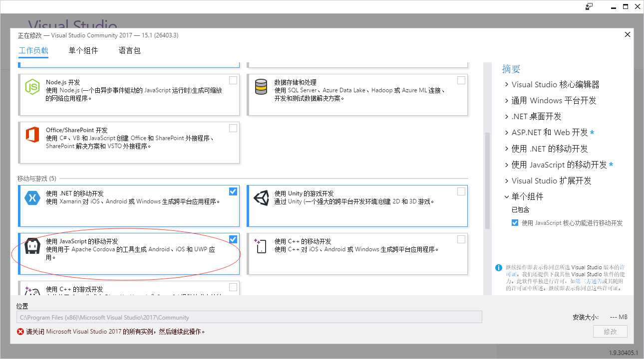This screenshot has width=644, height=359.
Task: Click the Office/SharePoint 开发 Office icon
Action: click(x=32, y=135)
